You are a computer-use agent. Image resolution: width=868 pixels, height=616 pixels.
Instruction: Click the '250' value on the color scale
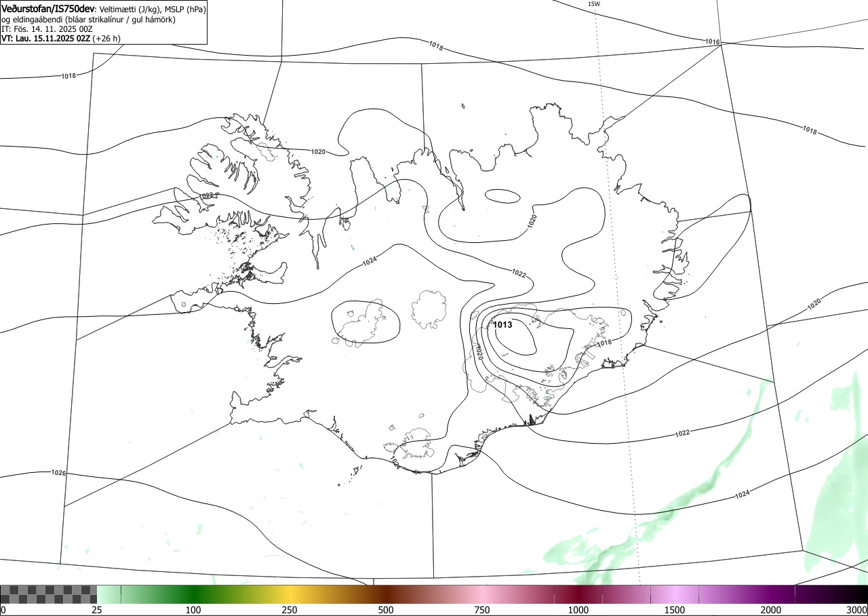point(290,610)
